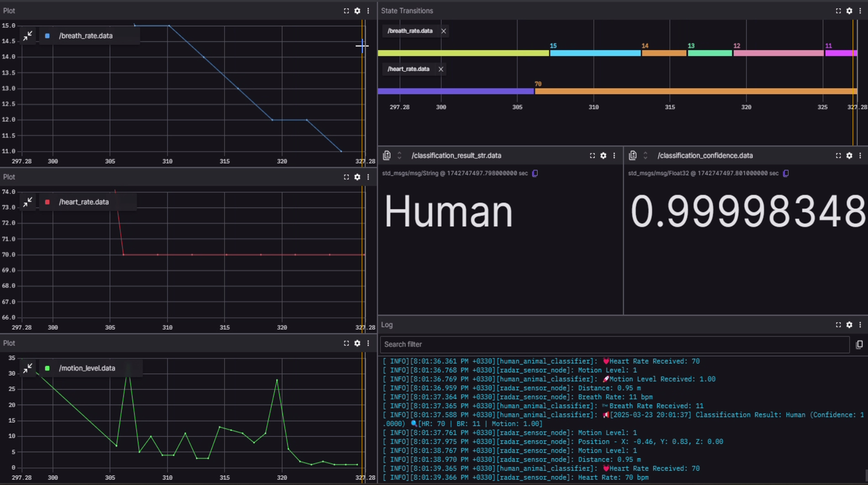
Task: Remove /heart_rate.data from State Transitions
Action: pos(441,69)
